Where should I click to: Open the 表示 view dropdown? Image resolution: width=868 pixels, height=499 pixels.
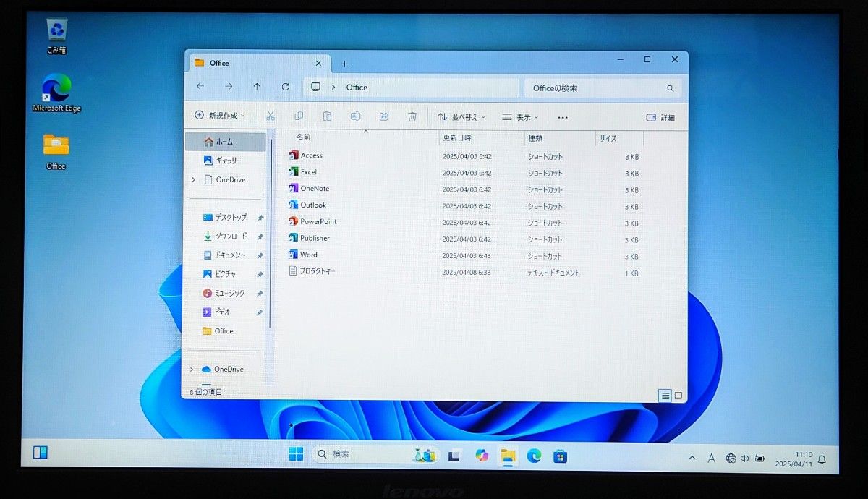point(520,117)
